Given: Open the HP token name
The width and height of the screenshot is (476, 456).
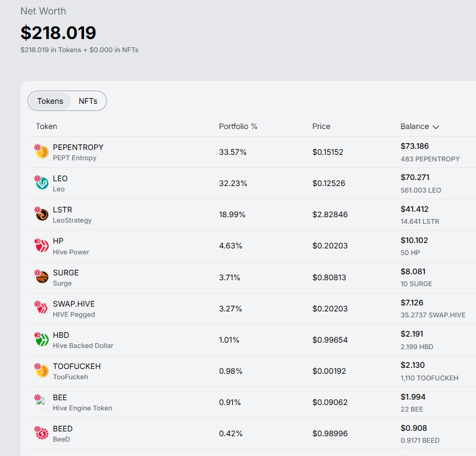Looking at the screenshot, I should point(58,241).
